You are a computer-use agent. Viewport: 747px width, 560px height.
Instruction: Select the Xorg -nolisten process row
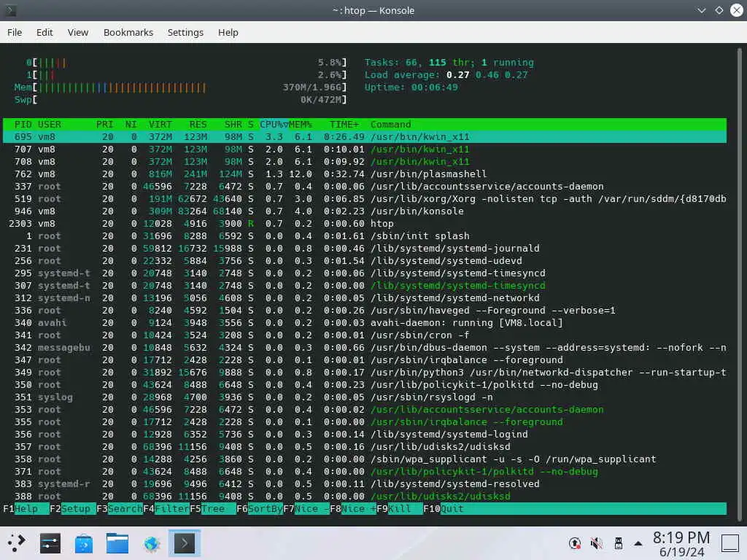tap(365, 198)
